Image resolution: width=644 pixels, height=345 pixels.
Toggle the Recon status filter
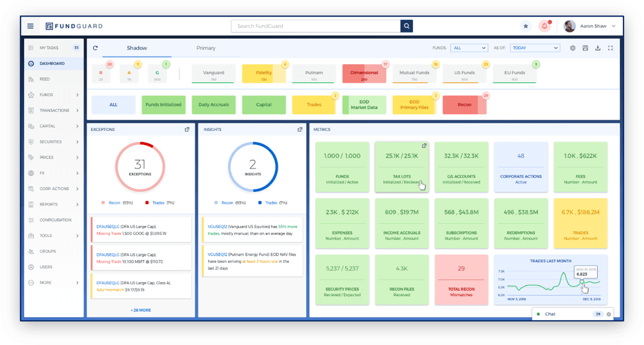click(x=465, y=104)
